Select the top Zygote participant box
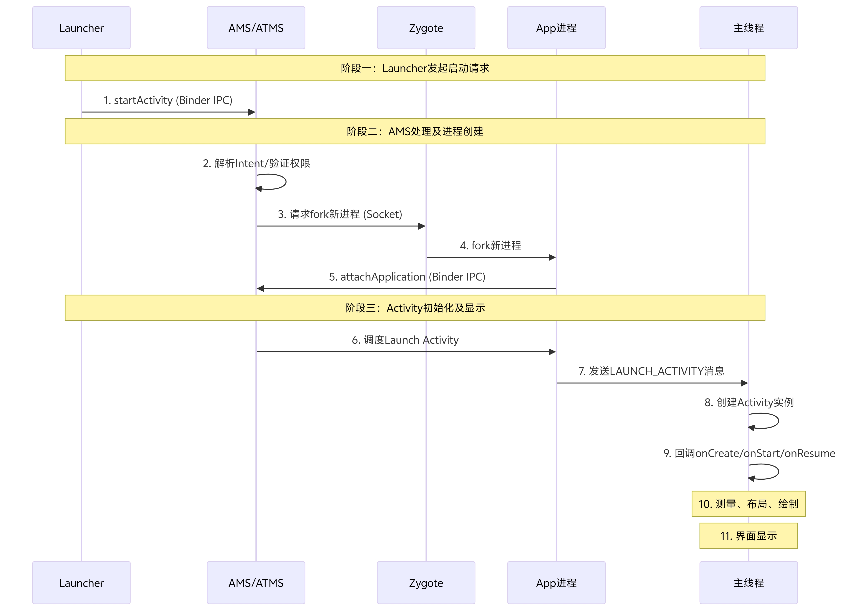 426,28
